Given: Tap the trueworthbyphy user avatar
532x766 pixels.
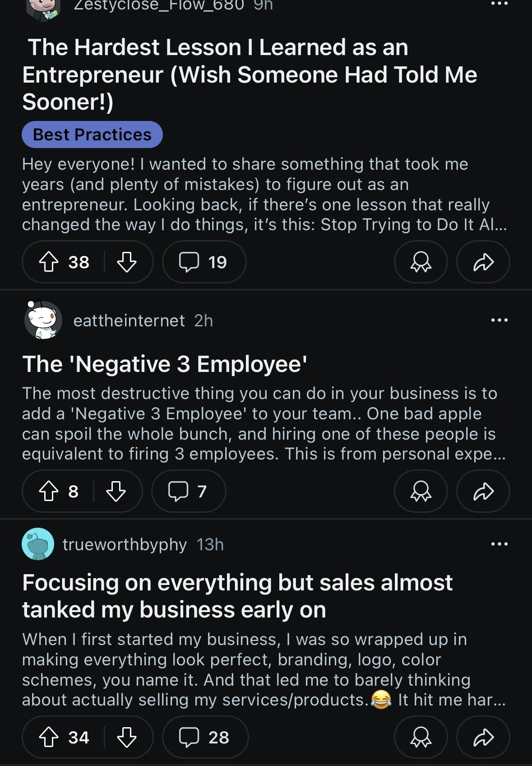Looking at the screenshot, I should [38, 544].
